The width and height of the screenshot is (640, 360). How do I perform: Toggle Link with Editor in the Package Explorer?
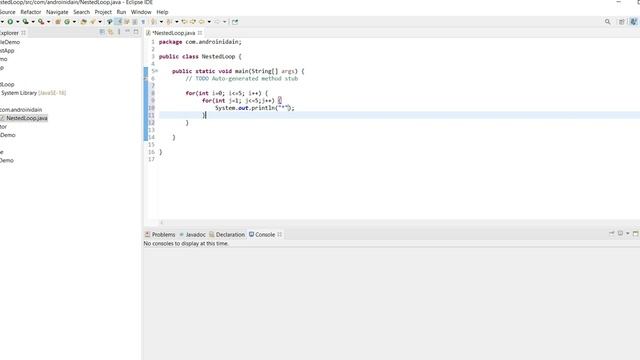[x=111, y=32]
